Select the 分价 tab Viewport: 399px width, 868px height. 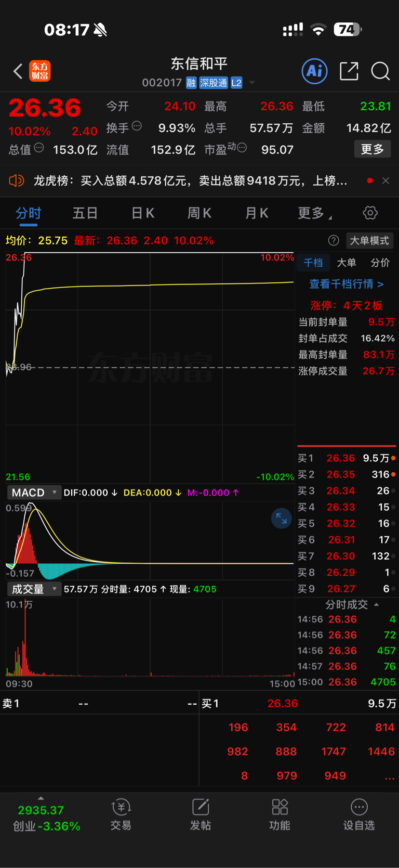point(380,263)
